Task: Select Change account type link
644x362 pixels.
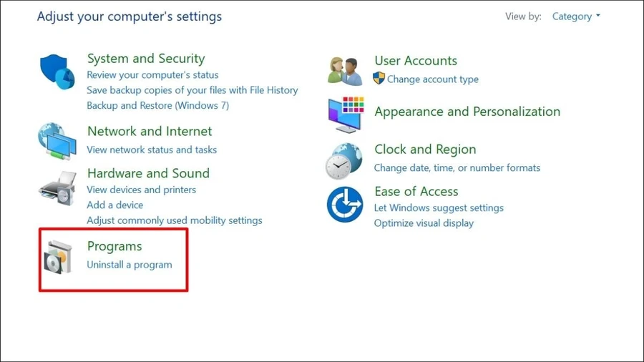Action: (433, 79)
